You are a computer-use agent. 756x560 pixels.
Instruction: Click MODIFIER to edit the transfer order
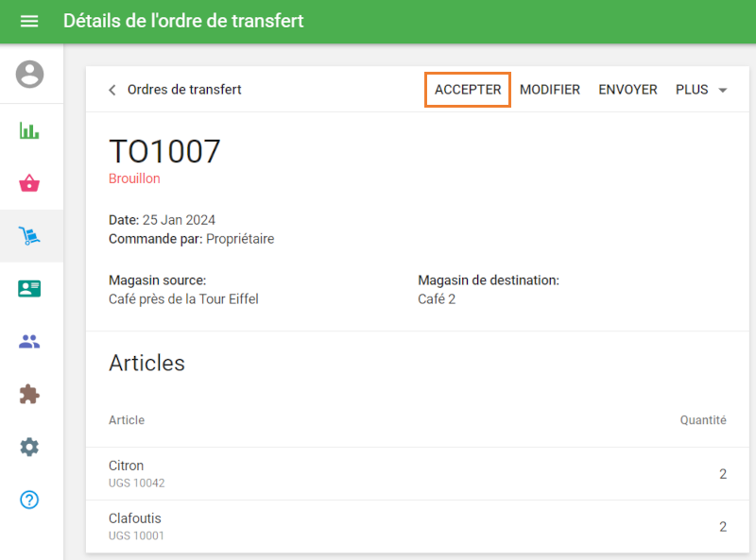pyautogui.click(x=550, y=90)
